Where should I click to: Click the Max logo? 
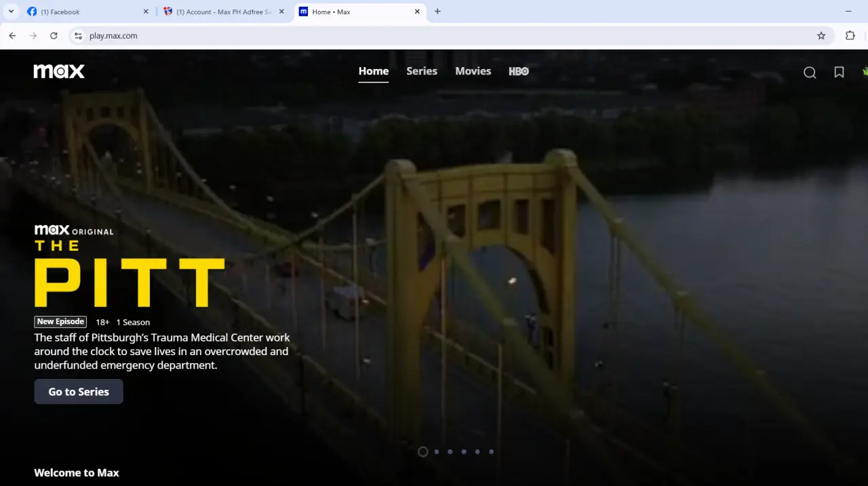tap(59, 71)
